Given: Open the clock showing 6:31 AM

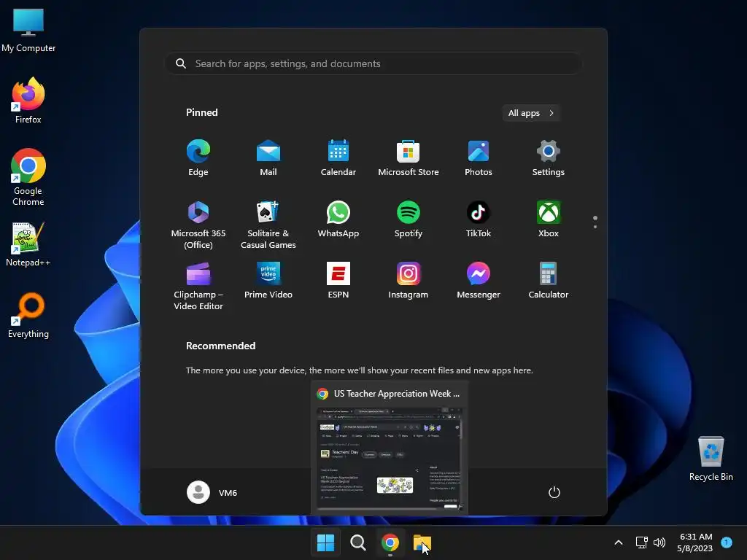Looking at the screenshot, I should click(x=695, y=542).
